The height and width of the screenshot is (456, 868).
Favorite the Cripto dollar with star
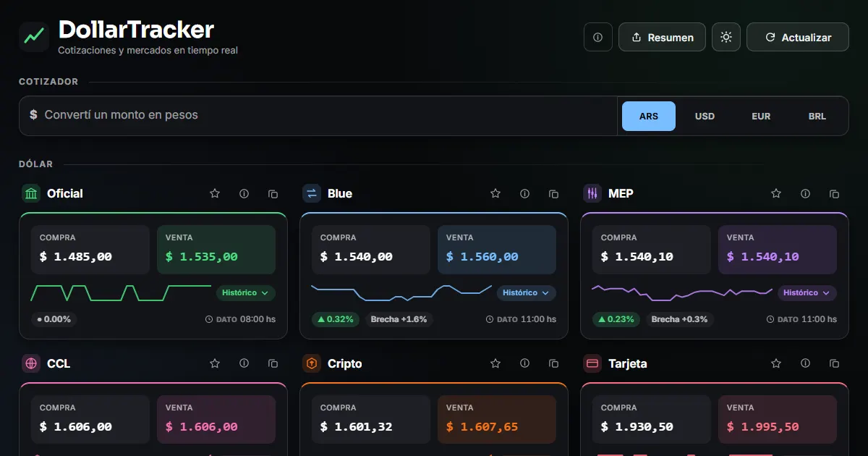point(495,363)
